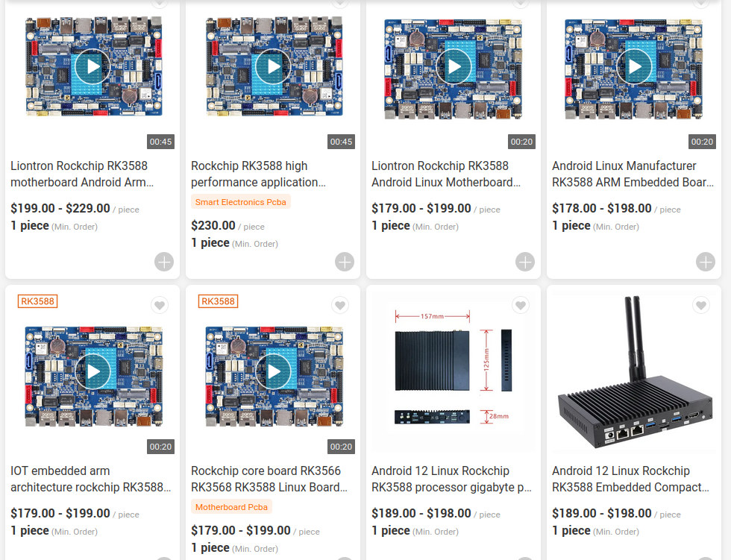The image size is (731, 560).
Task: Add Liontron Android Linux Motherboard to compare
Action: (525, 262)
